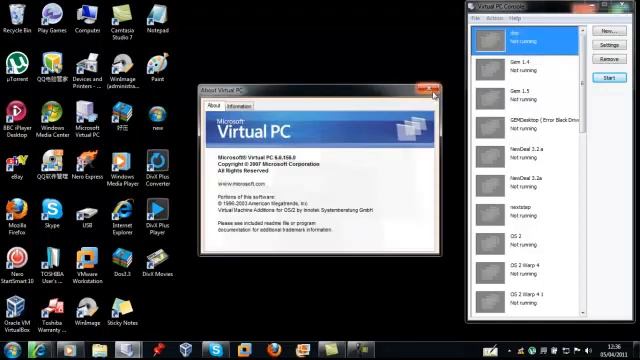
Task: Open Windows Media Player desktop shortcut
Action: [122, 168]
